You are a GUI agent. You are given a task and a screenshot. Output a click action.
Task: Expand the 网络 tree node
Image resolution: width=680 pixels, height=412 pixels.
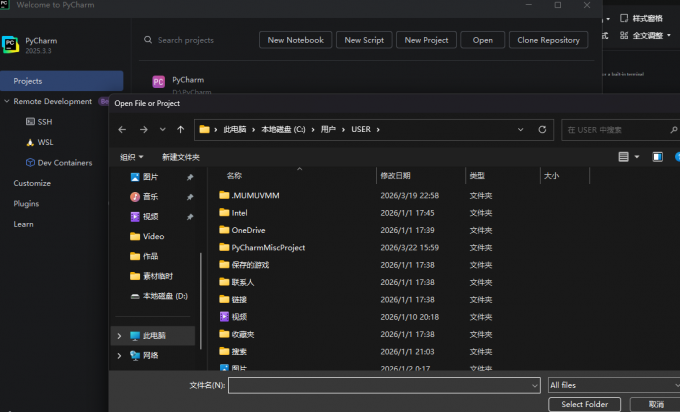[x=119, y=356]
